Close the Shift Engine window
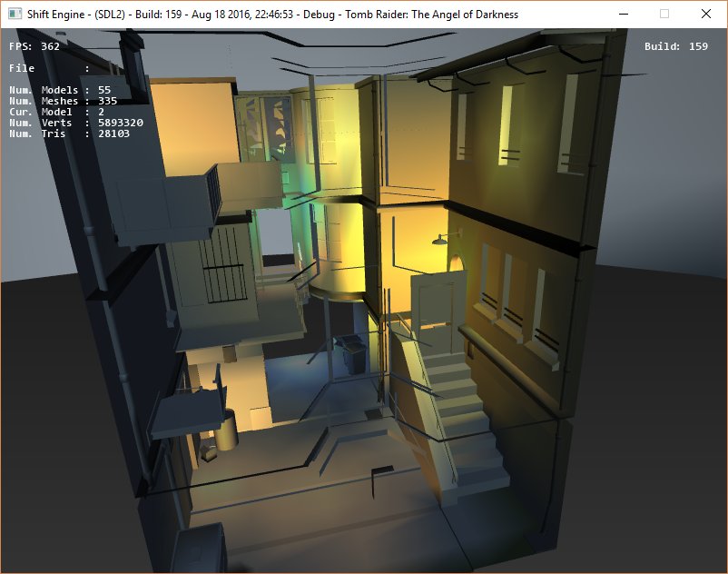728x574 pixels. coord(705,14)
